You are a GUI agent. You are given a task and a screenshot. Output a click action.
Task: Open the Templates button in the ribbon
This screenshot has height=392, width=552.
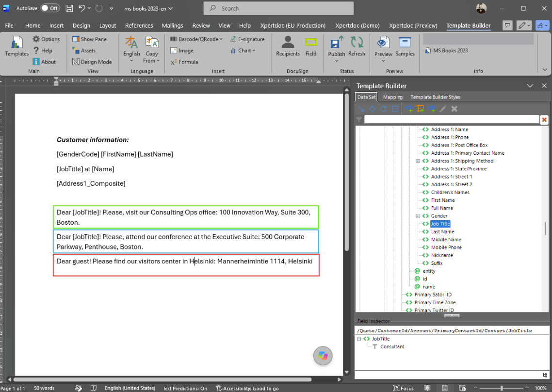point(16,46)
